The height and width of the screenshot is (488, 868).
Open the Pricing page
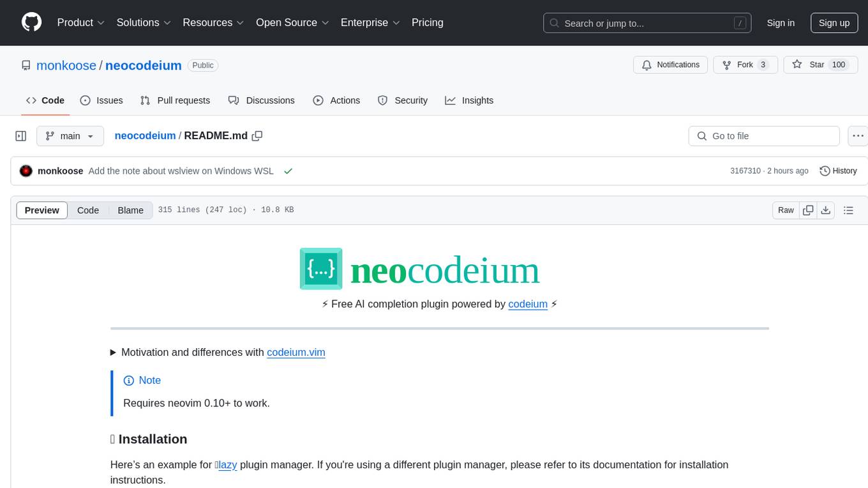[428, 22]
